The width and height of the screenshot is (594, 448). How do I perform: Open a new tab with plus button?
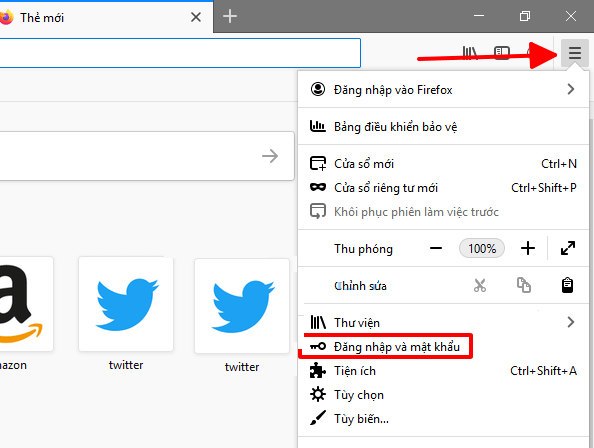[x=230, y=16]
